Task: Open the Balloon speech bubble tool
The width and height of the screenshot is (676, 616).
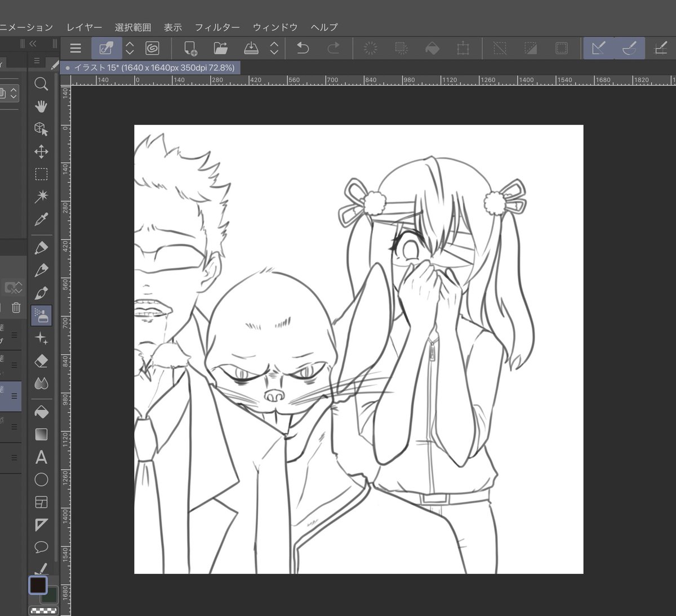Action: pyautogui.click(x=41, y=547)
